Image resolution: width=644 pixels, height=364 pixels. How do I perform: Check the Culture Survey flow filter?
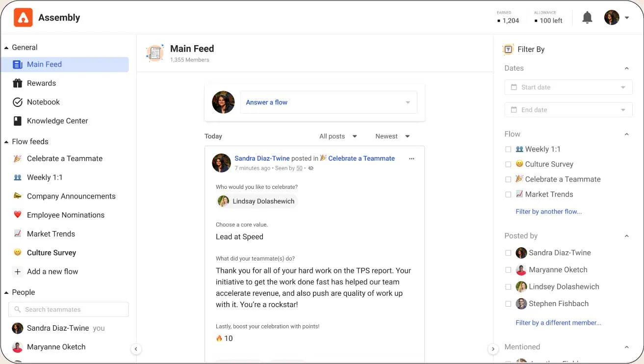coord(508,164)
